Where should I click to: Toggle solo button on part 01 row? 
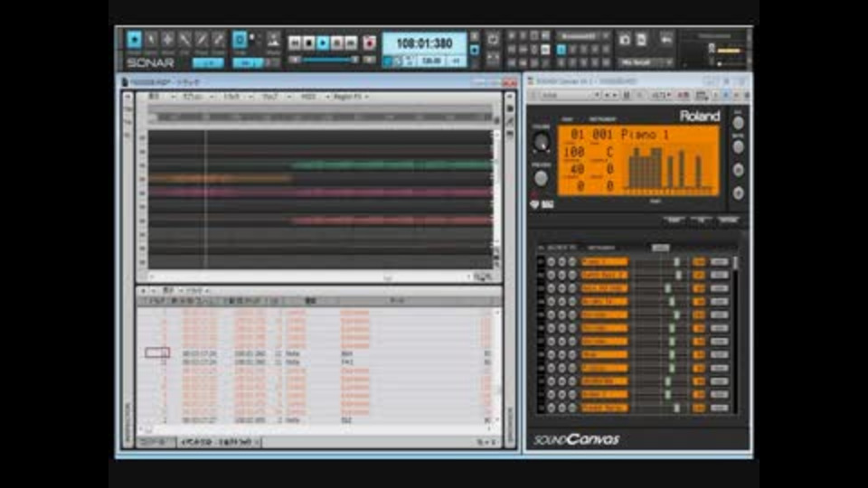tap(561, 262)
